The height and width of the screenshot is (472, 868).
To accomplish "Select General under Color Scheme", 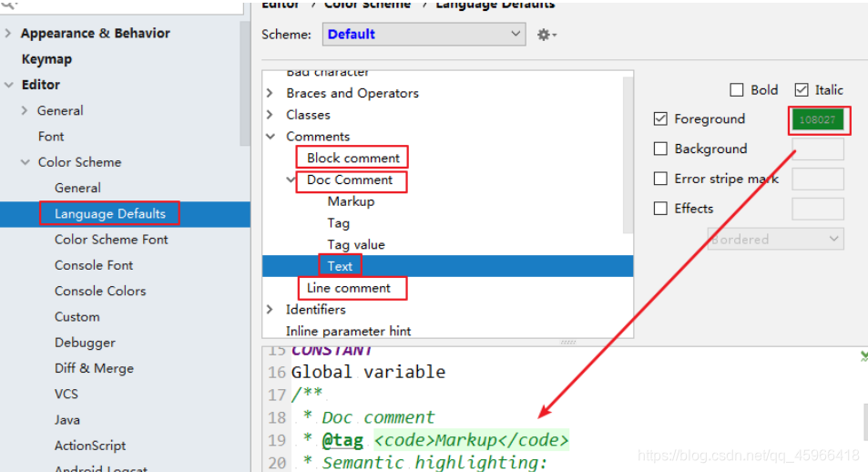I will (77, 189).
